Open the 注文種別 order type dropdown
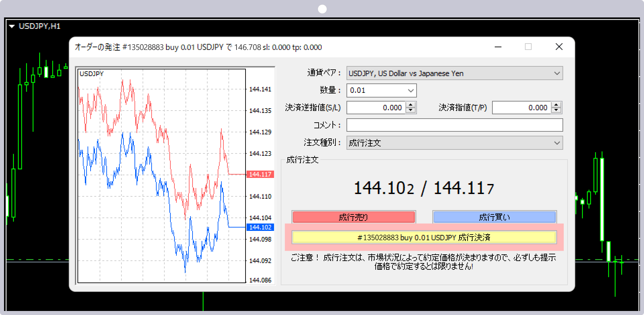 (x=454, y=143)
